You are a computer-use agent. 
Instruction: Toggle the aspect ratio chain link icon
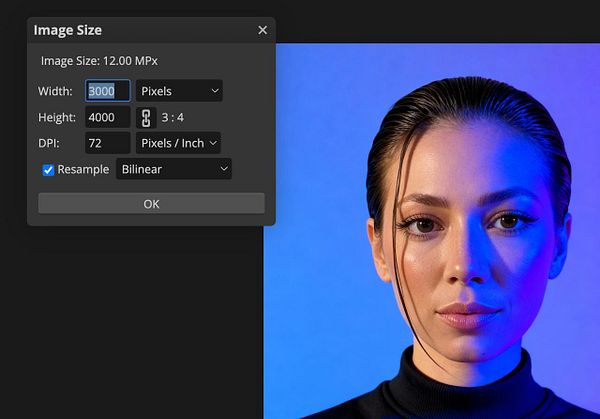coord(146,117)
